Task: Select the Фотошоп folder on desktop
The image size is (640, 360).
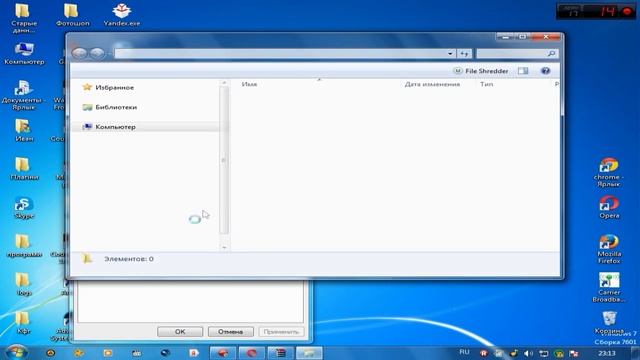Action: pos(72,15)
